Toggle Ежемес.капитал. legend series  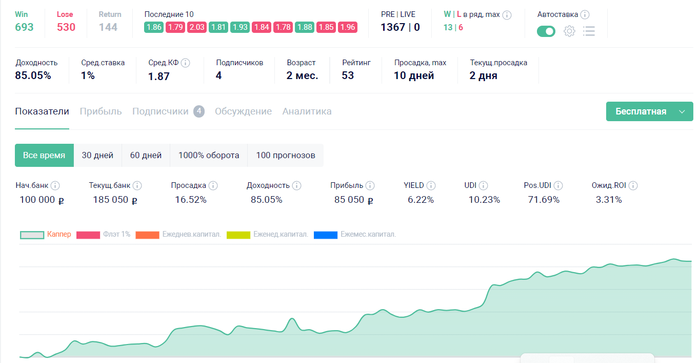355,234
